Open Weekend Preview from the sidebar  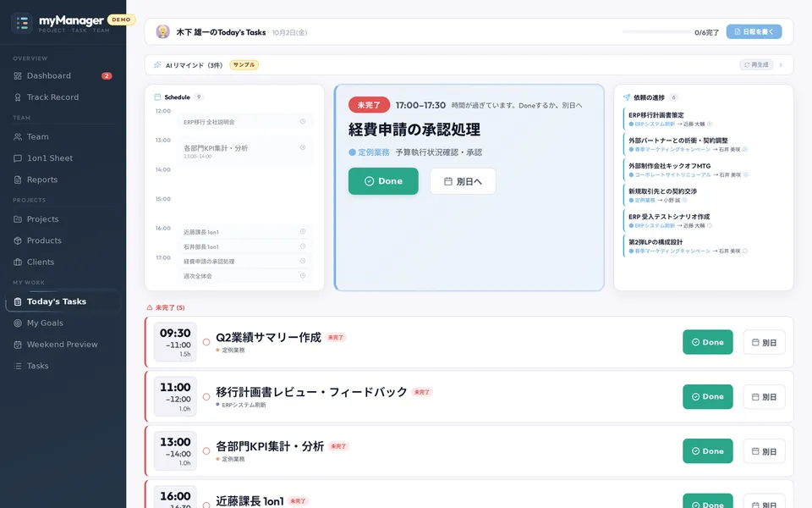(63, 345)
